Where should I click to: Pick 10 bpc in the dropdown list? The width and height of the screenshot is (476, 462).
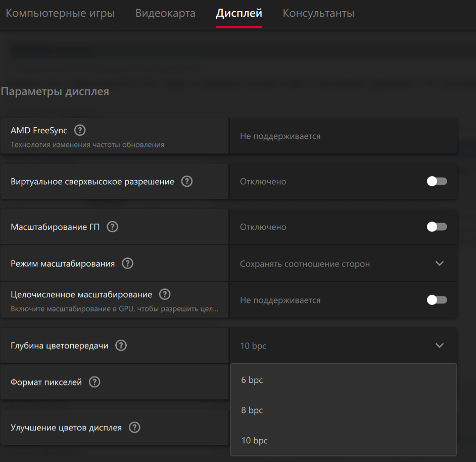click(x=254, y=440)
